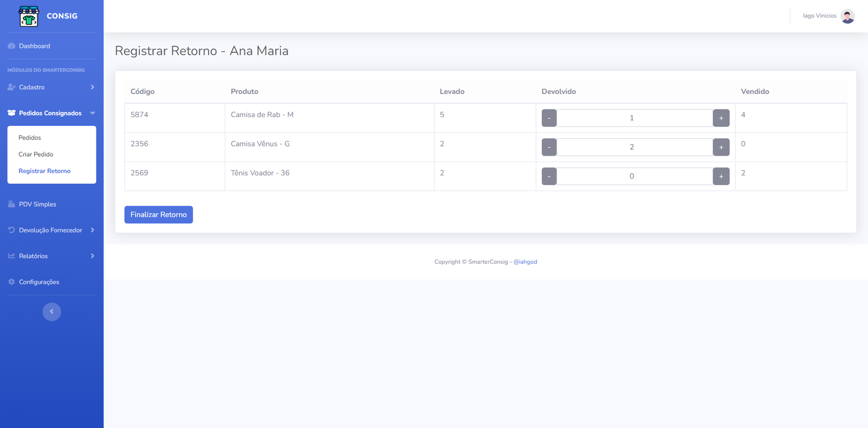
Task: Open the Dashboard from the sidebar
Action: [34, 46]
